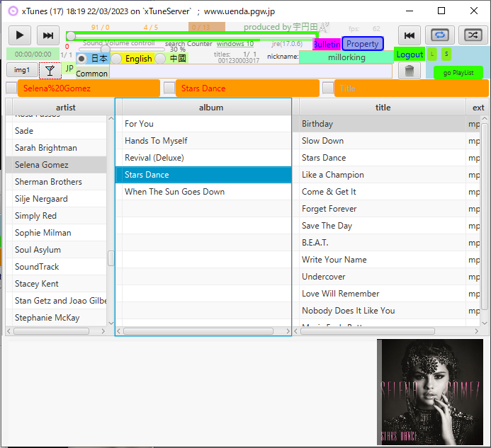Toggle repeat playback mode
491x448 pixels.
440,35
